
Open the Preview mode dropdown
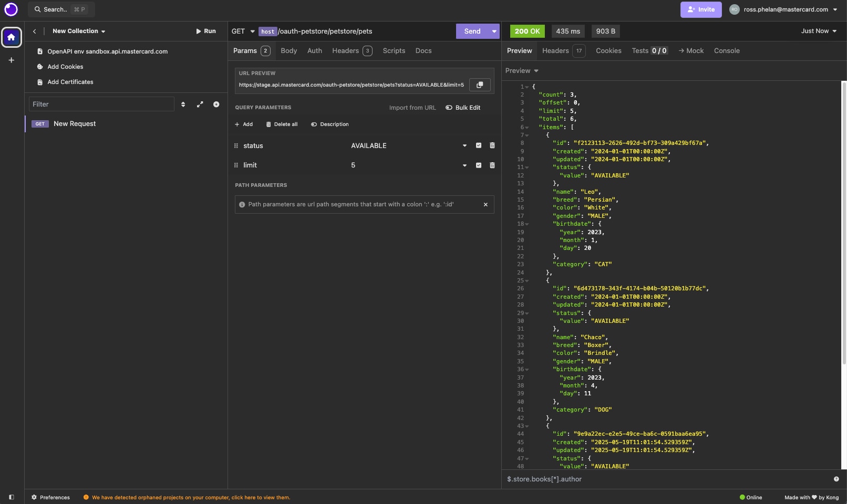pyautogui.click(x=522, y=71)
